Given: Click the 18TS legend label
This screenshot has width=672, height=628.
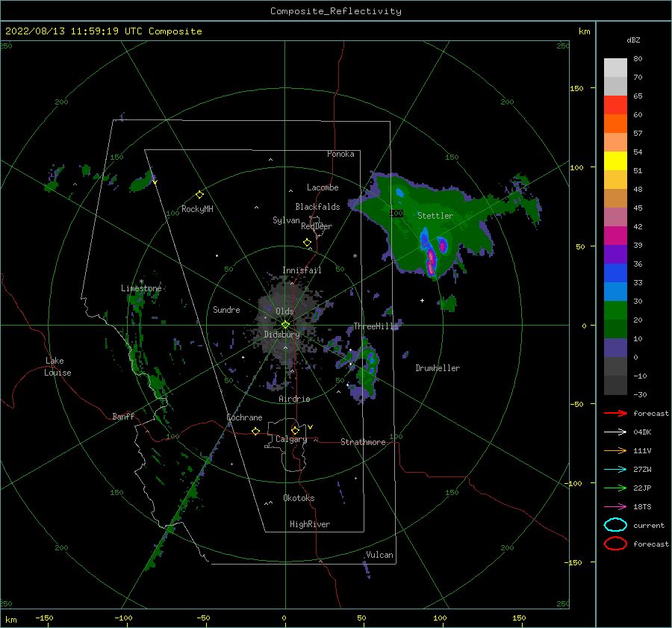Looking at the screenshot, I should coord(642,507).
